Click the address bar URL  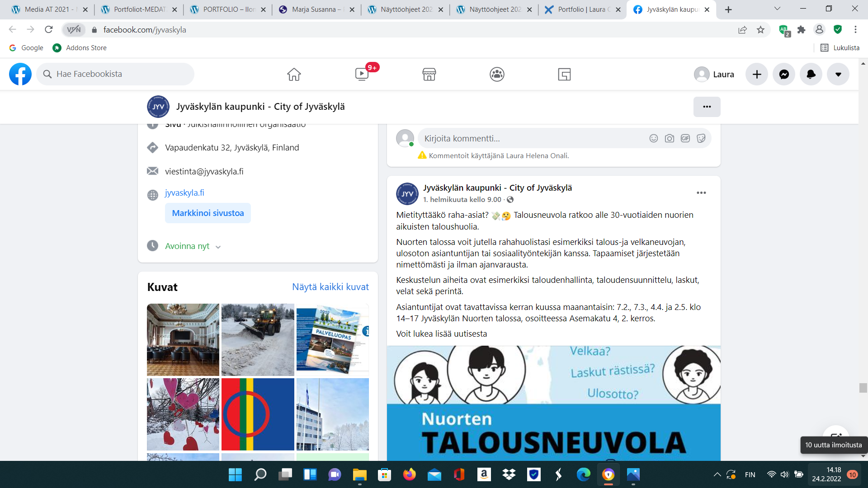pos(145,30)
